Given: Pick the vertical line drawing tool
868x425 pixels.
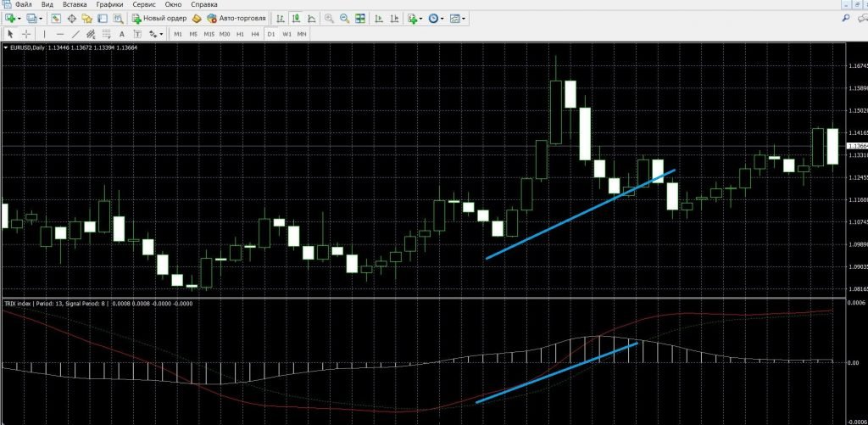Looking at the screenshot, I should point(45,34).
